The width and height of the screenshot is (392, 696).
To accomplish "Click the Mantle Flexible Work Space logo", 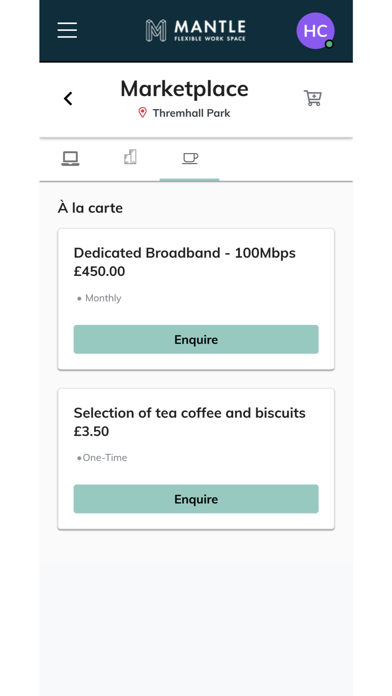I will (x=195, y=30).
